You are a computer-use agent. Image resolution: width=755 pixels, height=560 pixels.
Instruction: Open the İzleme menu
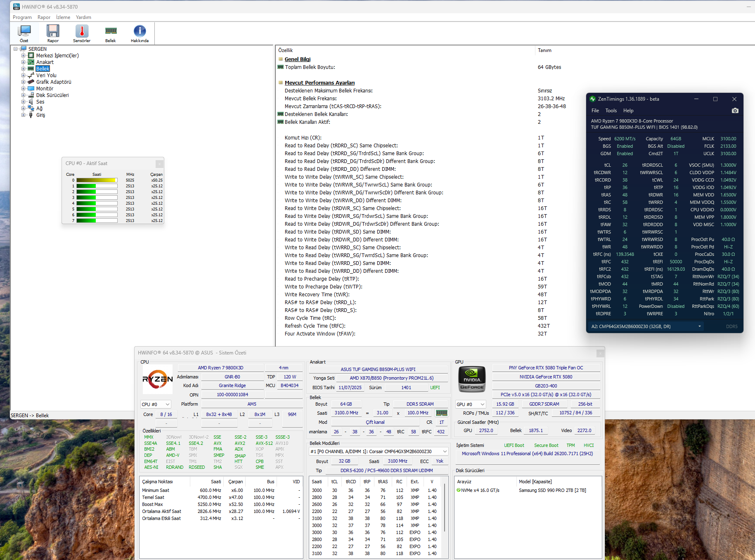(x=63, y=17)
